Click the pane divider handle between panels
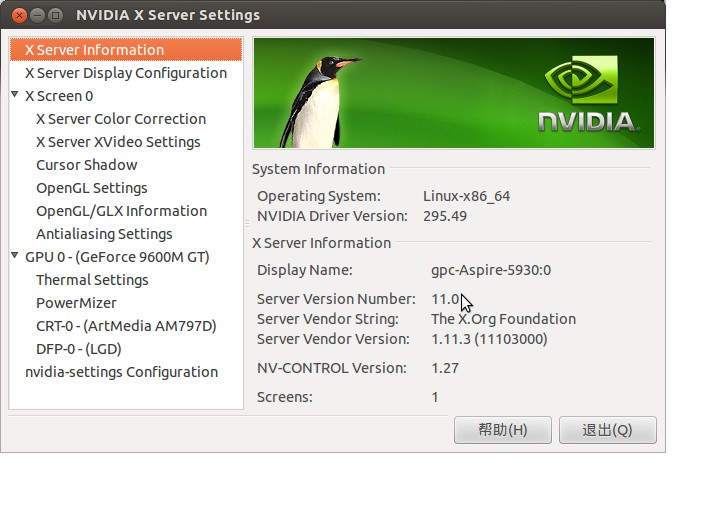 tap(247, 223)
